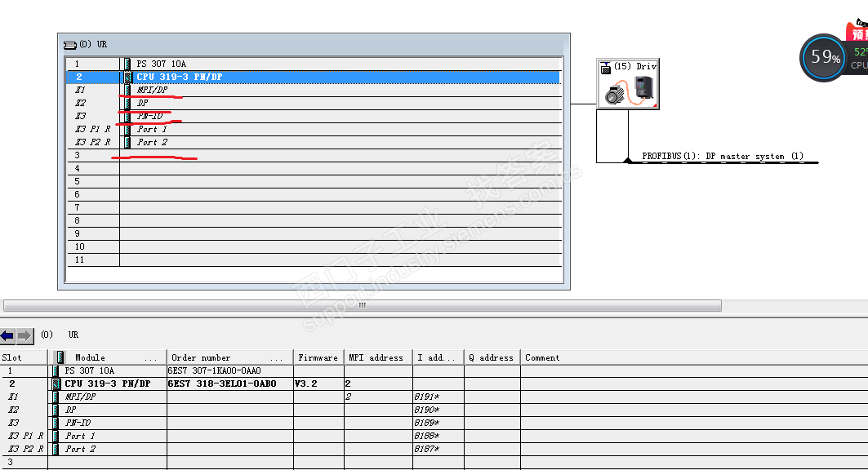This screenshot has width=868, height=470.
Task: Click X3 P2 R slot cell in table
Action: click(x=24, y=449)
